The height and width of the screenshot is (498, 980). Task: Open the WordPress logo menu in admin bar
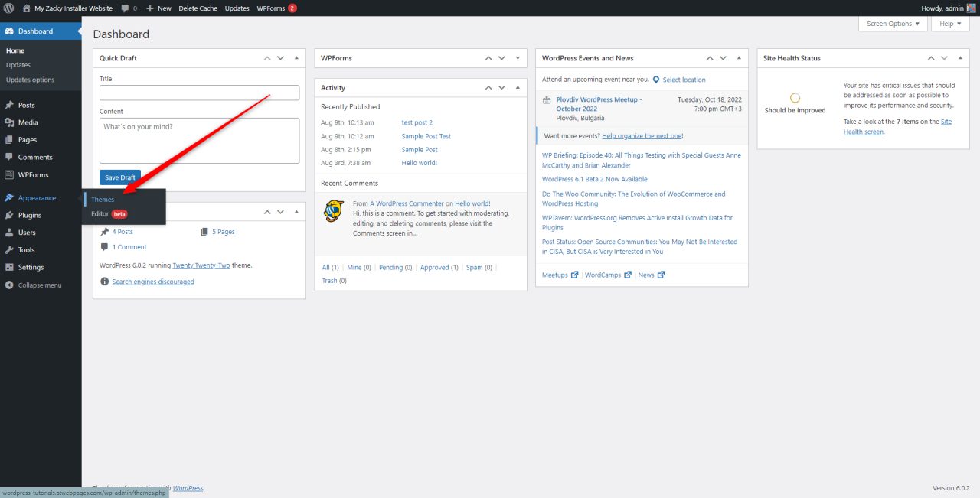pyautogui.click(x=8, y=8)
